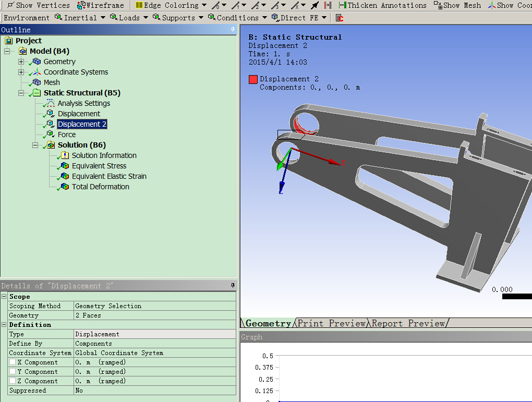Click the red Displacement 2 legend swatch

coord(253,79)
